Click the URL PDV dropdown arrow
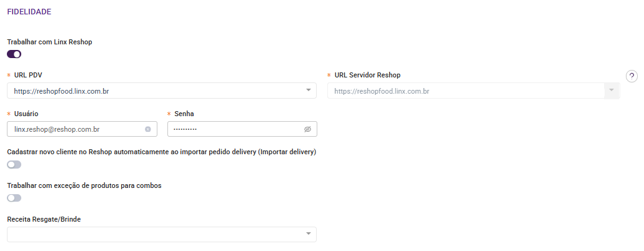Image resolution: width=644 pixels, height=251 pixels. 309,91
